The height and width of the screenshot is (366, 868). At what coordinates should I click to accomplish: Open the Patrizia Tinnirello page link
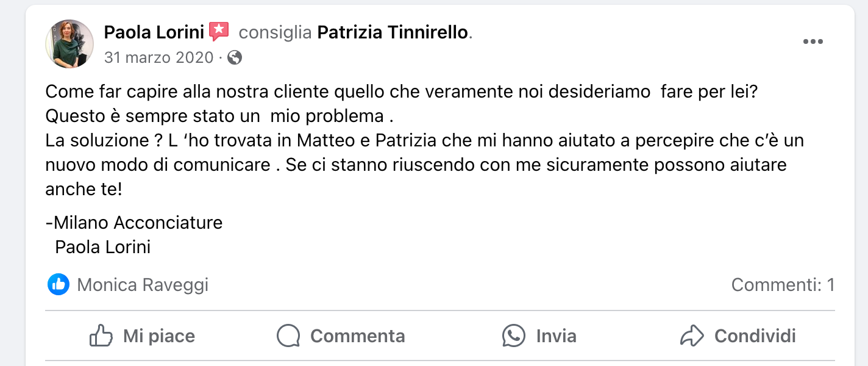click(392, 32)
